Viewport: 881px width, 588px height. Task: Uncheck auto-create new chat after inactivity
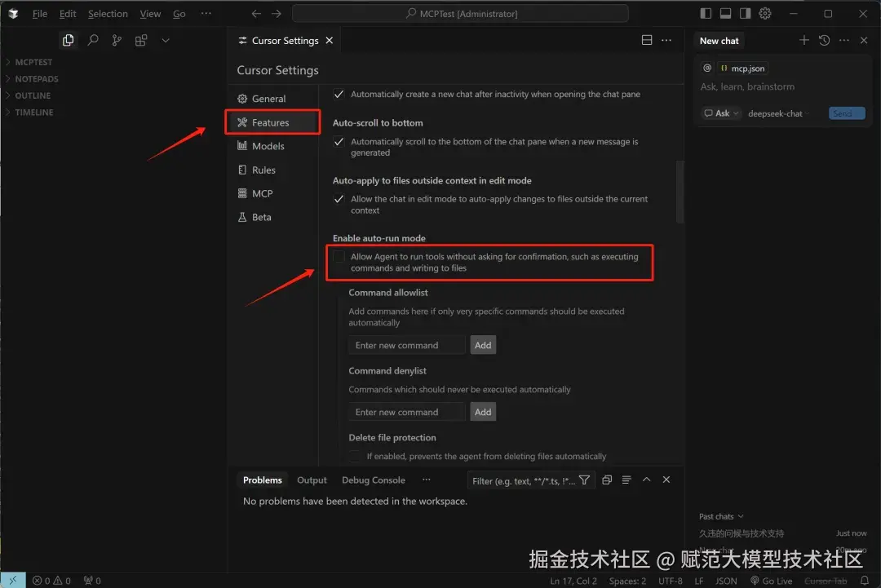coord(339,94)
